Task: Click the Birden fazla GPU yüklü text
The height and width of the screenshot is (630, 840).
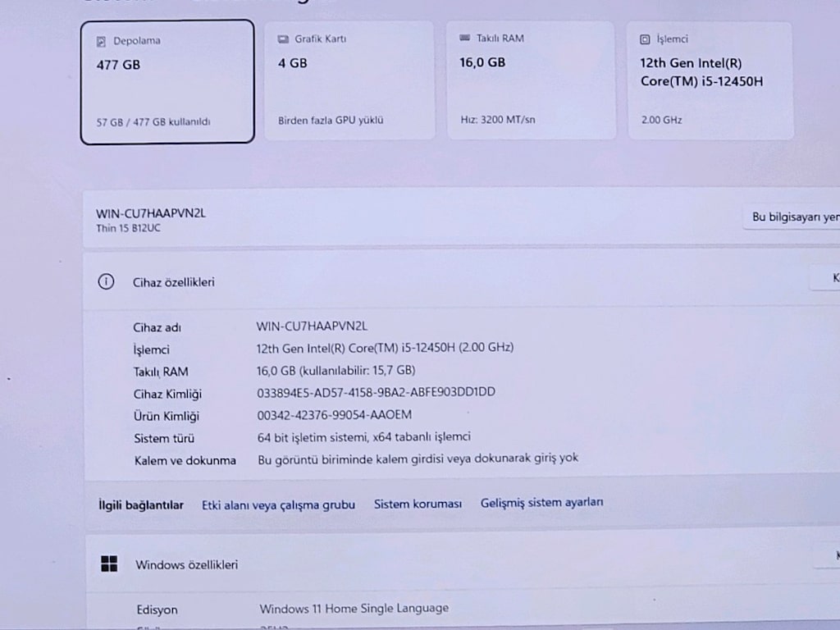Action: (331, 121)
